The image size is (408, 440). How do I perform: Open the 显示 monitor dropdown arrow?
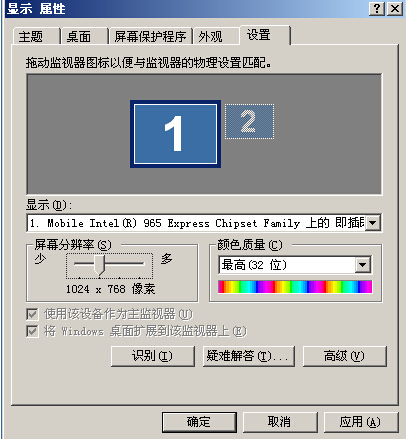(x=373, y=223)
